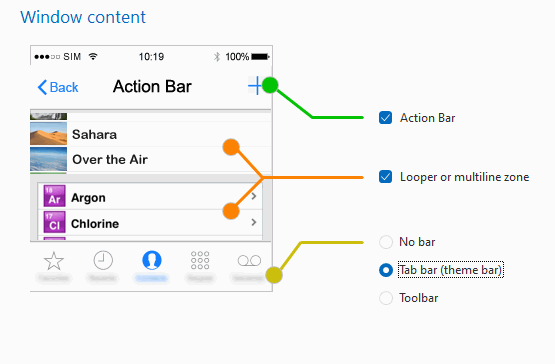Click the purple Chlorine element icon
Image resolution: width=555 pixels, height=364 pixels.
point(55,222)
